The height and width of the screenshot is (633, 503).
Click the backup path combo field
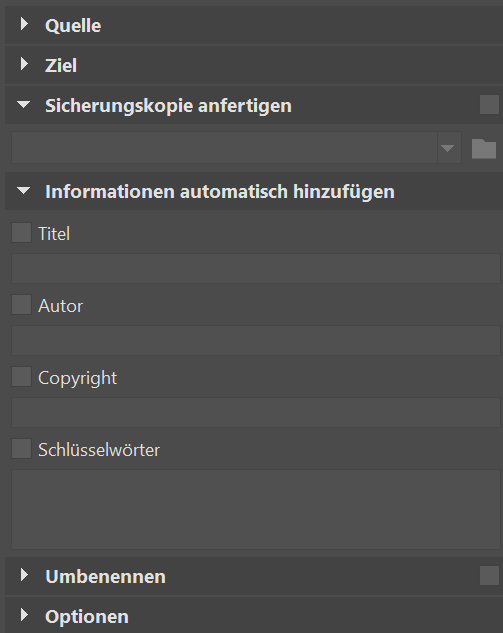[224, 148]
